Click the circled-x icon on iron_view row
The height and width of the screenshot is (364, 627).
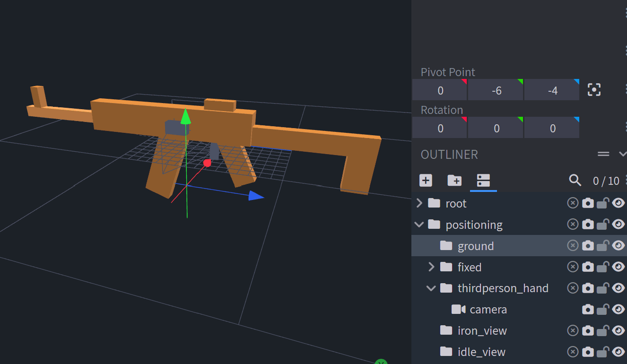[573, 331]
